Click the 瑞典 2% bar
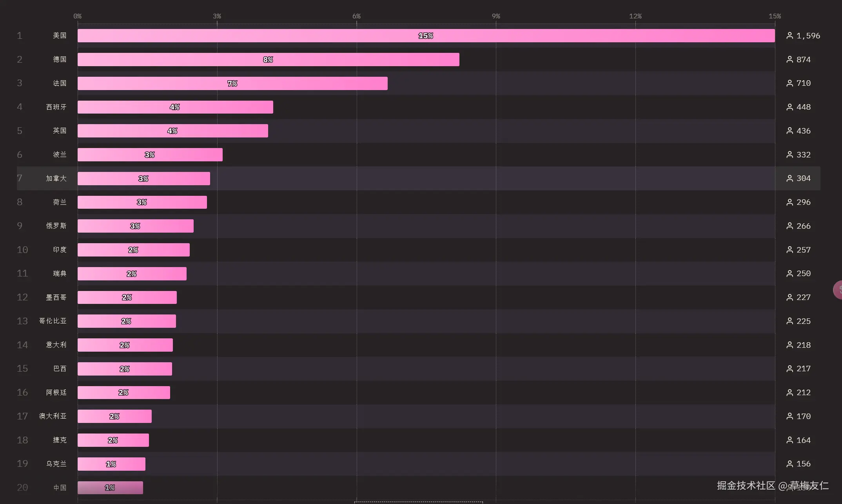The height and width of the screenshot is (504, 842). 132,274
